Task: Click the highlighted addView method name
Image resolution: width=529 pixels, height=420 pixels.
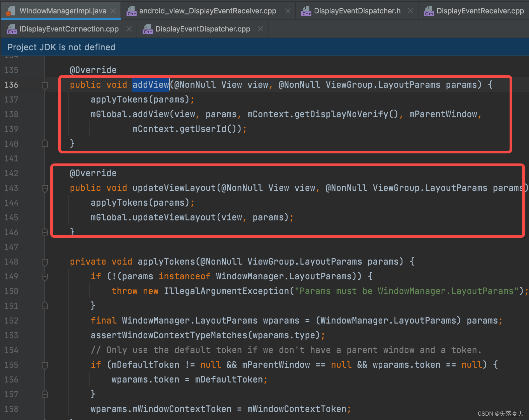Action: coord(151,85)
